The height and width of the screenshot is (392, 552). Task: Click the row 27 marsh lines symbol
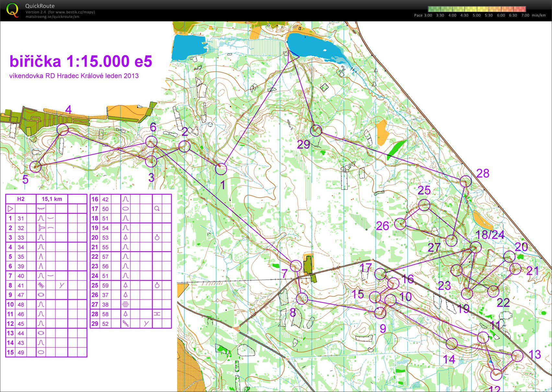125,304
